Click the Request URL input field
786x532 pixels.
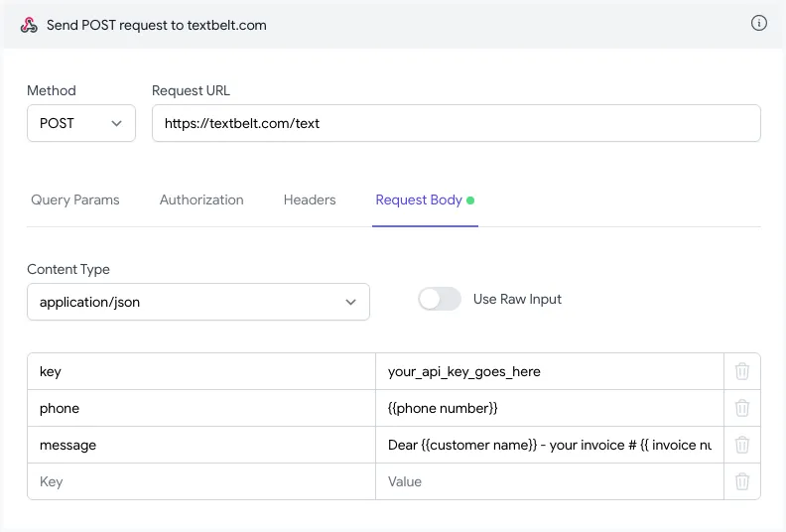pos(456,124)
